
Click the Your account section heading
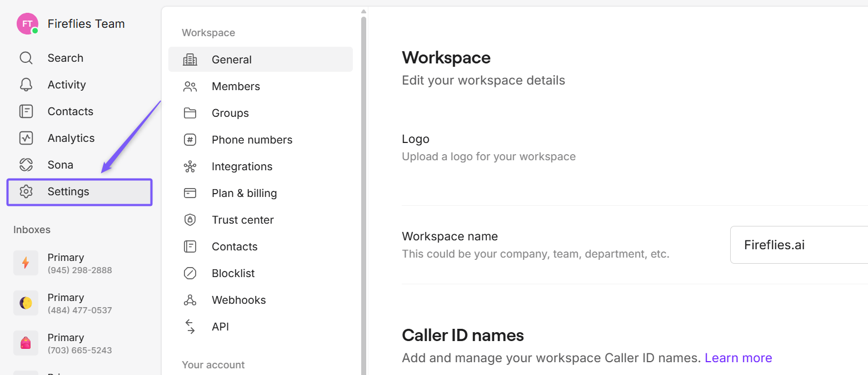(x=213, y=365)
